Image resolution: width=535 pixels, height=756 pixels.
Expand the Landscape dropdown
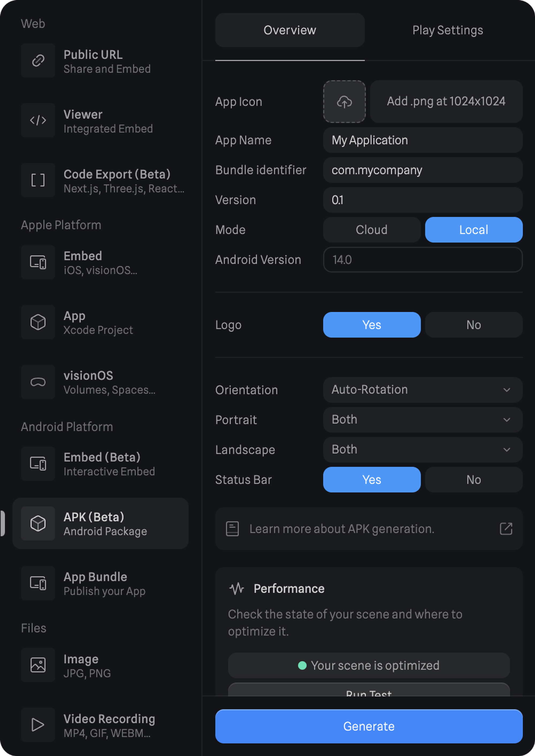423,450
